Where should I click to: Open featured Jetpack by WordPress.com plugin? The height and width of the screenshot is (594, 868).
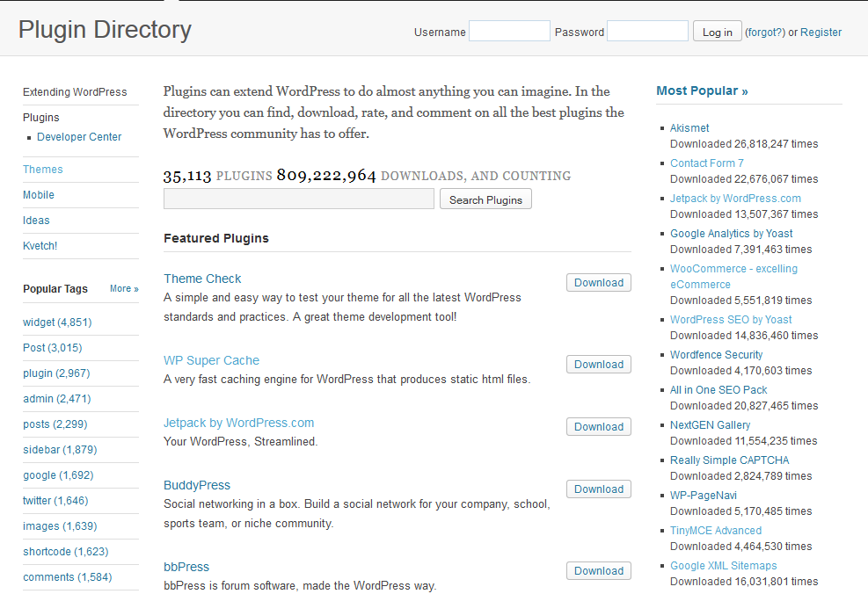[238, 423]
